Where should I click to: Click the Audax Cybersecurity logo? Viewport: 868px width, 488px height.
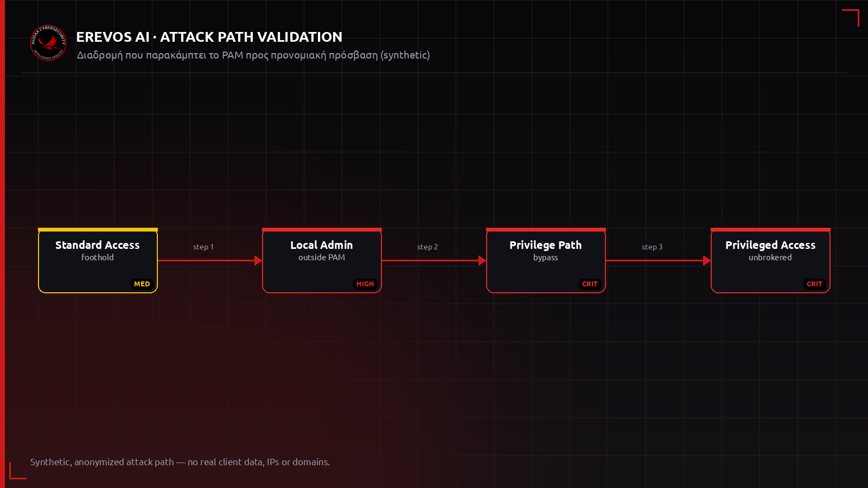pyautogui.click(x=48, y=43)
